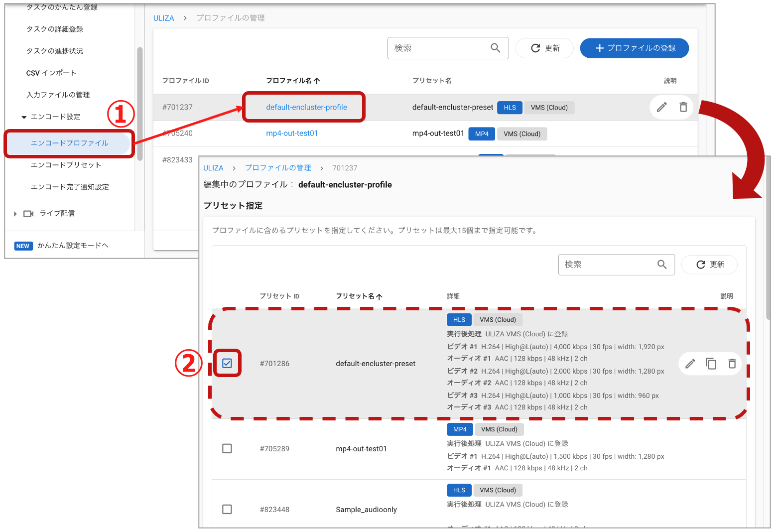Edit the default-encluster-profile with the pencil icon
This screenshot has height=532, width=776.
click(x=661, y=107)
